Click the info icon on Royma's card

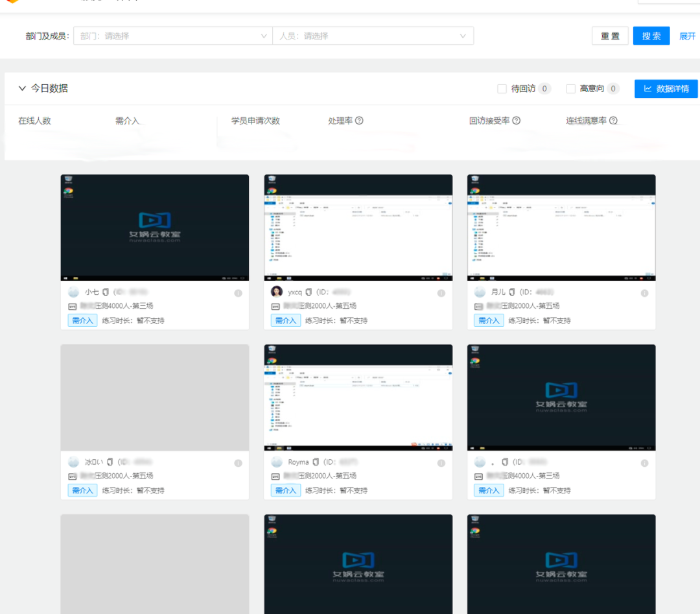pyautogui.click(x=441, y=463)
